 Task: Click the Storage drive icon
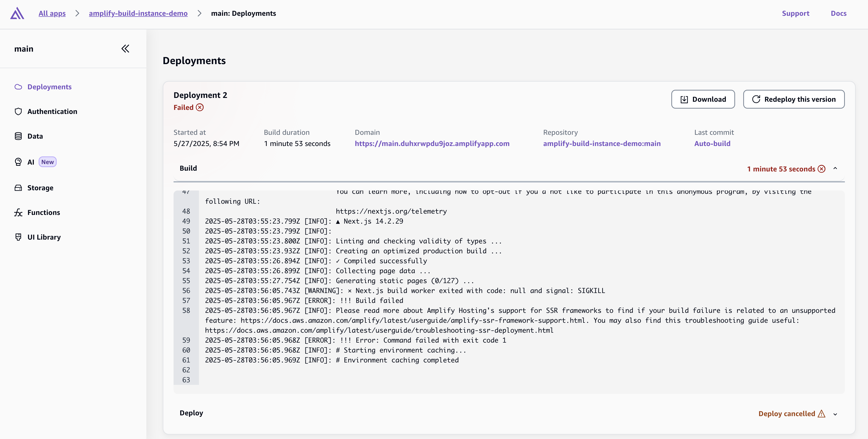click(x=18, y=188)
